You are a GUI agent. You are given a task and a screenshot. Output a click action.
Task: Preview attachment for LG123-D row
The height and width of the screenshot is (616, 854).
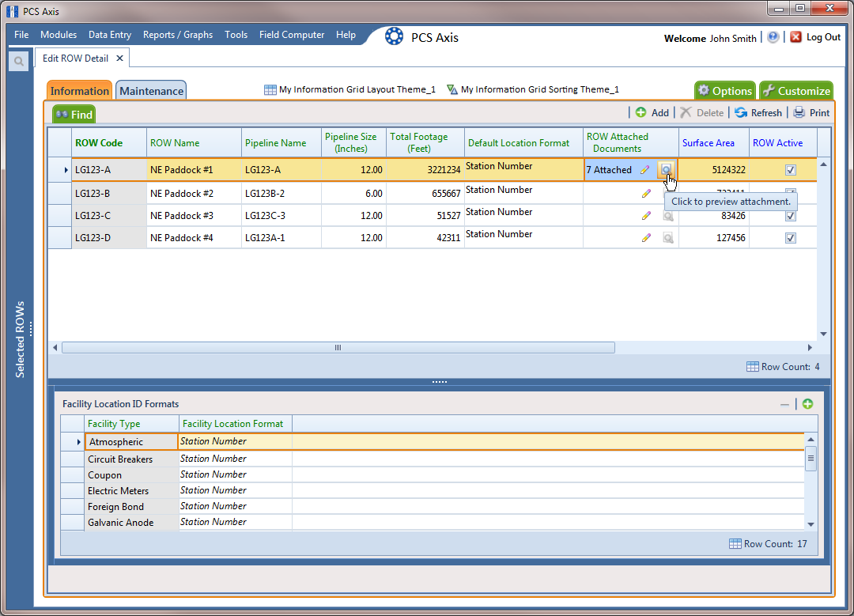[667, 238]
